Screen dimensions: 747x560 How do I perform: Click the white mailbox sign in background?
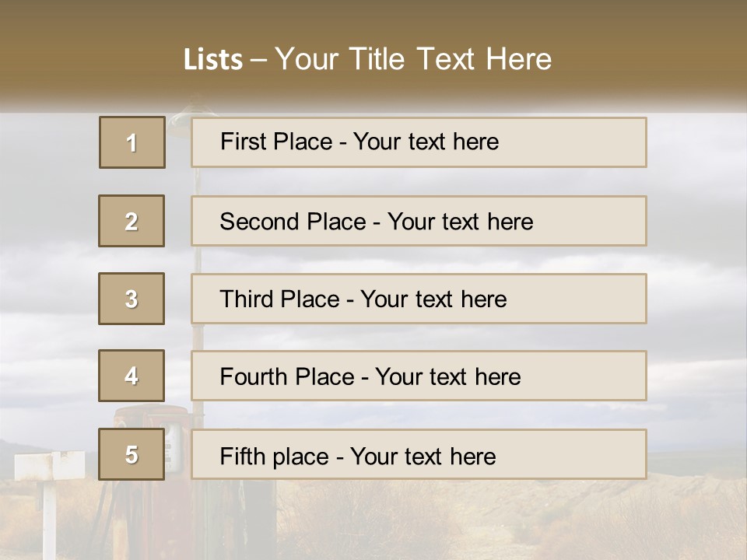pos(48,466)
